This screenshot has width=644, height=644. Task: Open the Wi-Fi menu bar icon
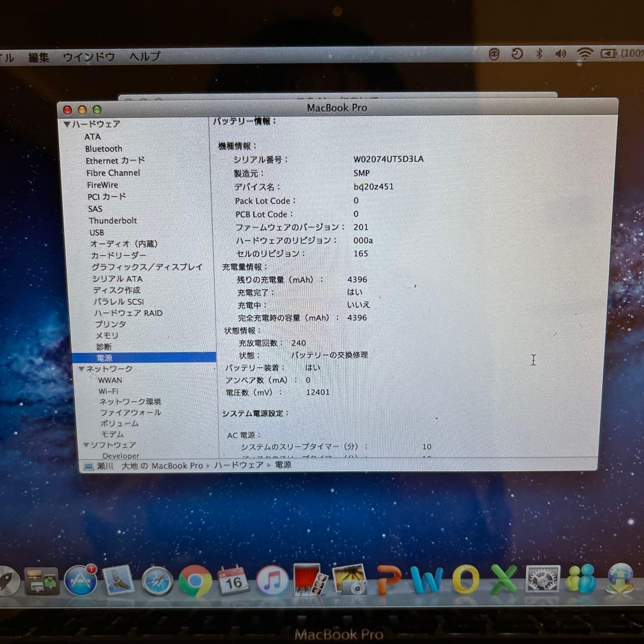[x=585, y=54]
